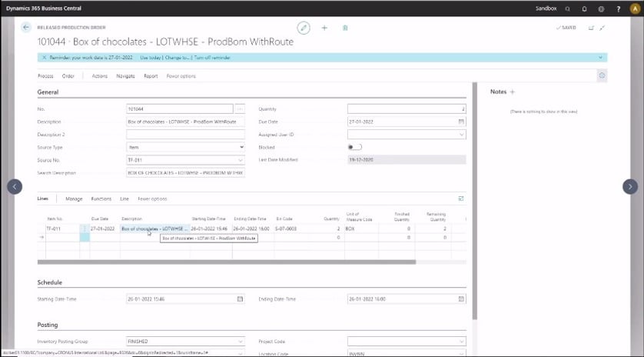
Task: Click 'Turn off reminder' link
Action: coord(212,58)
